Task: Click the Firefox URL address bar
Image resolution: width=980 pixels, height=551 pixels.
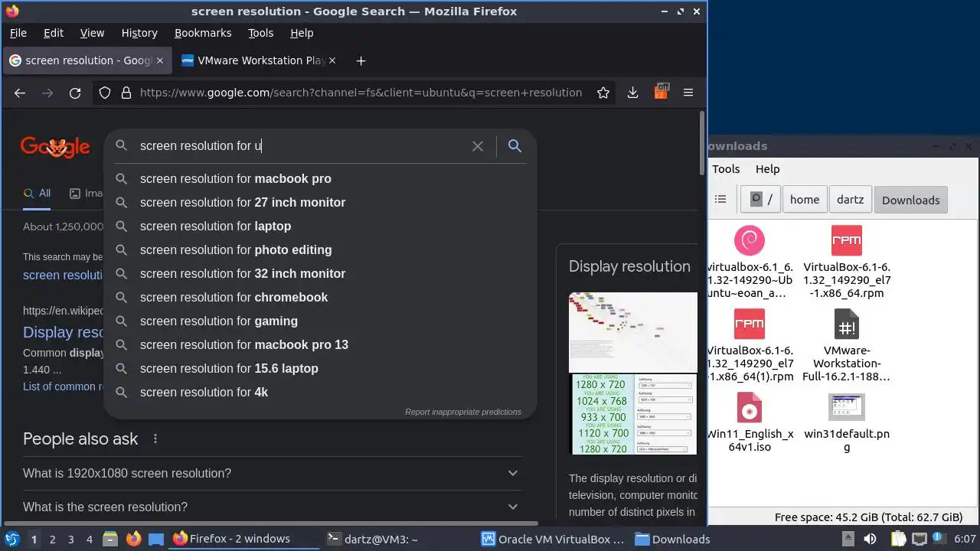Action: [360, 93]
